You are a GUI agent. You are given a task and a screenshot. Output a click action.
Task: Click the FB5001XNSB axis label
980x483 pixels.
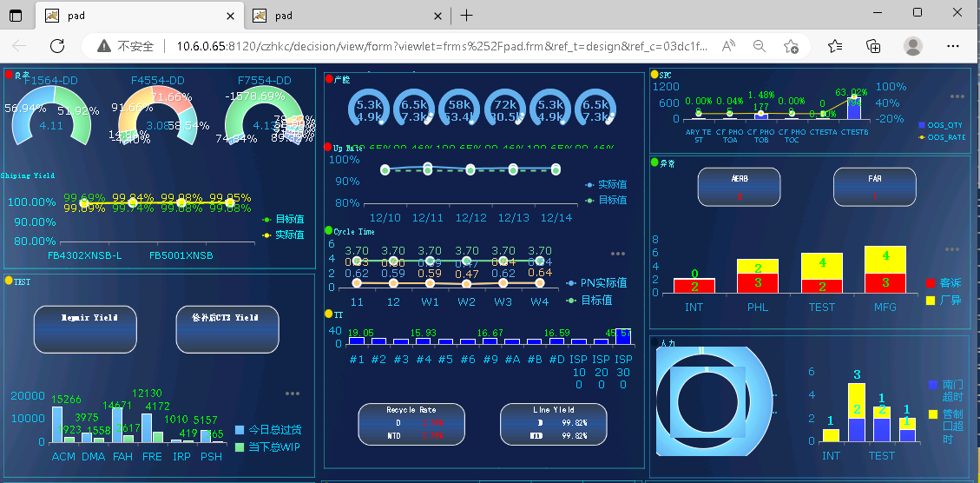(181, 255)
